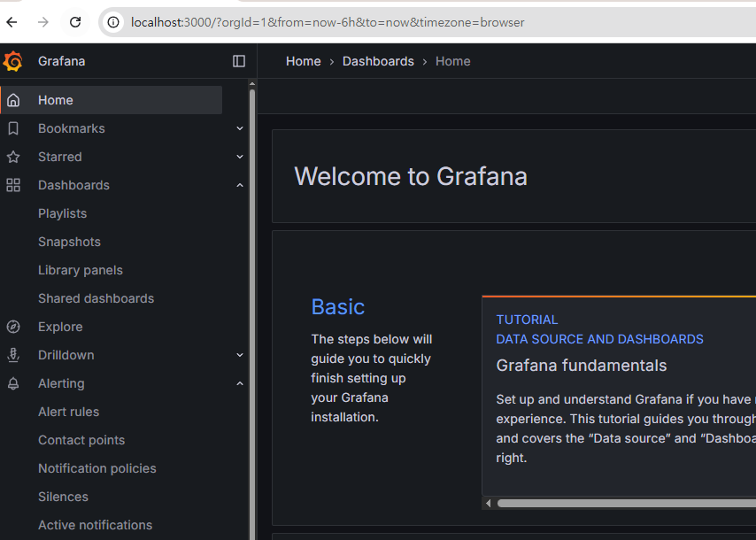
Task: Open the Grafana fundamentals tutorial card
Action: click(x=619, y=396)
